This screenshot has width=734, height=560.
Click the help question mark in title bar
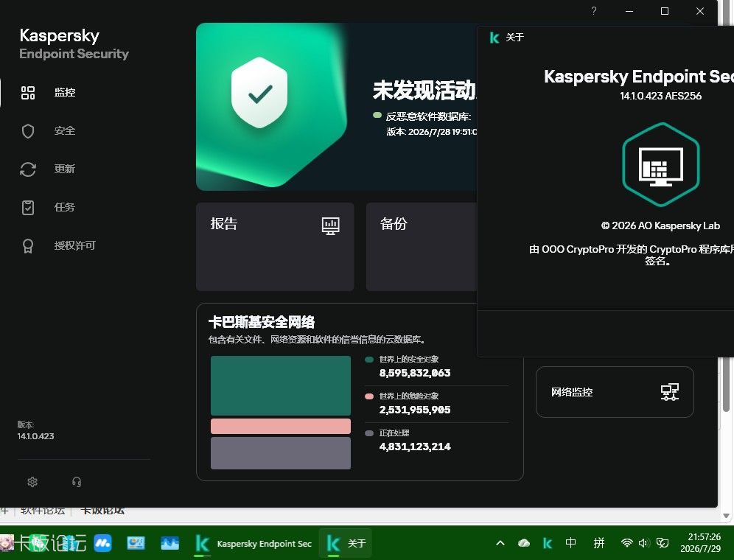click(x=593, y=11)
